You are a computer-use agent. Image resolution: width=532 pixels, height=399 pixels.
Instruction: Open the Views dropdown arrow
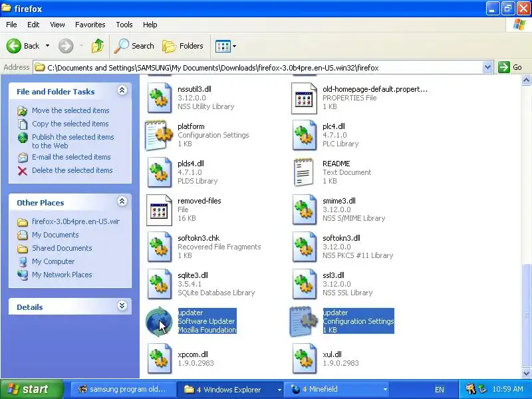(x=235, y=46)
